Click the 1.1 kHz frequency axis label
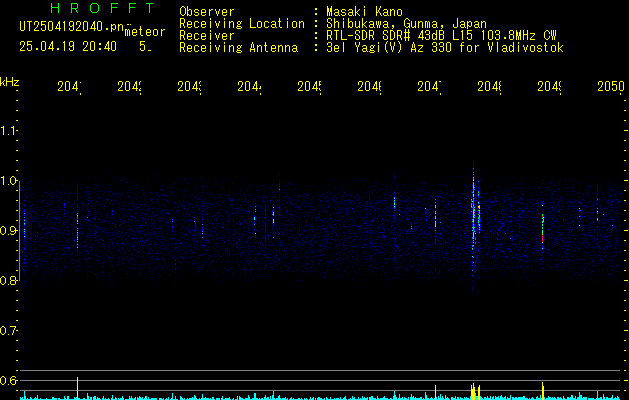Viewport: 629px width, 400px height. pyautogui.click(x=8, y=131)
